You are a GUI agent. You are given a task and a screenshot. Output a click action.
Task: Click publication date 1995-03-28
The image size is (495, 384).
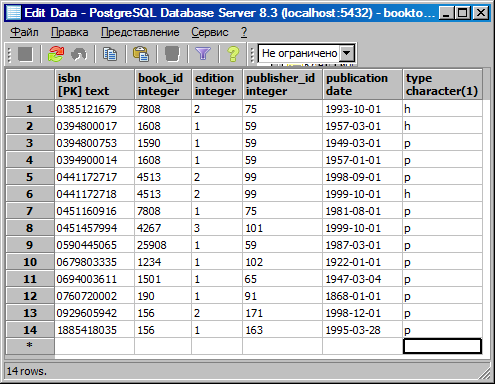coord(363,330)
